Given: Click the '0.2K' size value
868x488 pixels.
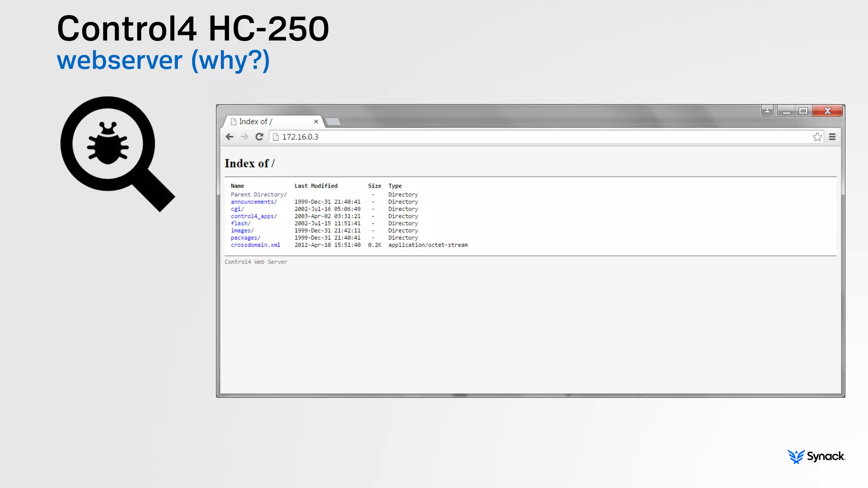Looking at the screenshot, I should point(374,245).
